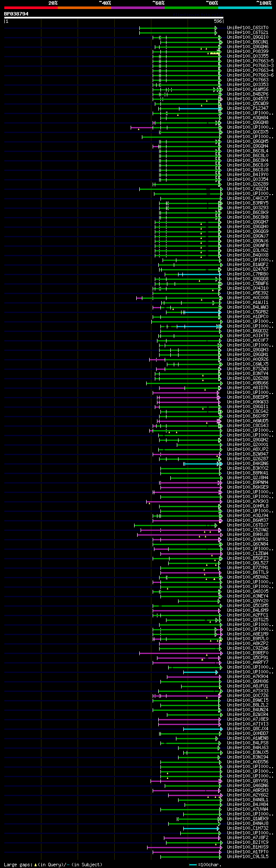
Task: Select the UniRef100_Q8YV91 label
Action: [248, 781]
